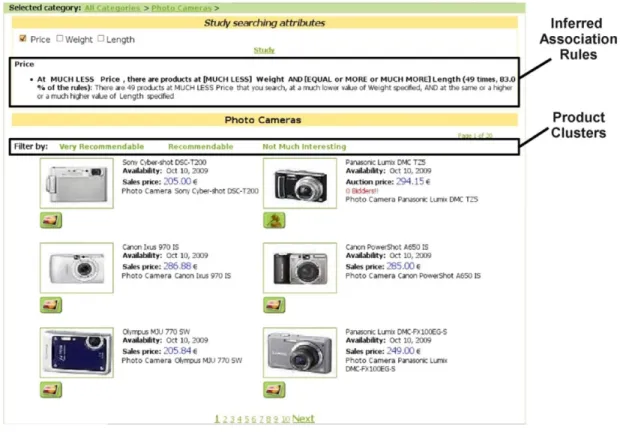This screenshot has height=432, width=620.
Task: Uncheck the Price attribute checkbox
Action: tap(23, 38)
